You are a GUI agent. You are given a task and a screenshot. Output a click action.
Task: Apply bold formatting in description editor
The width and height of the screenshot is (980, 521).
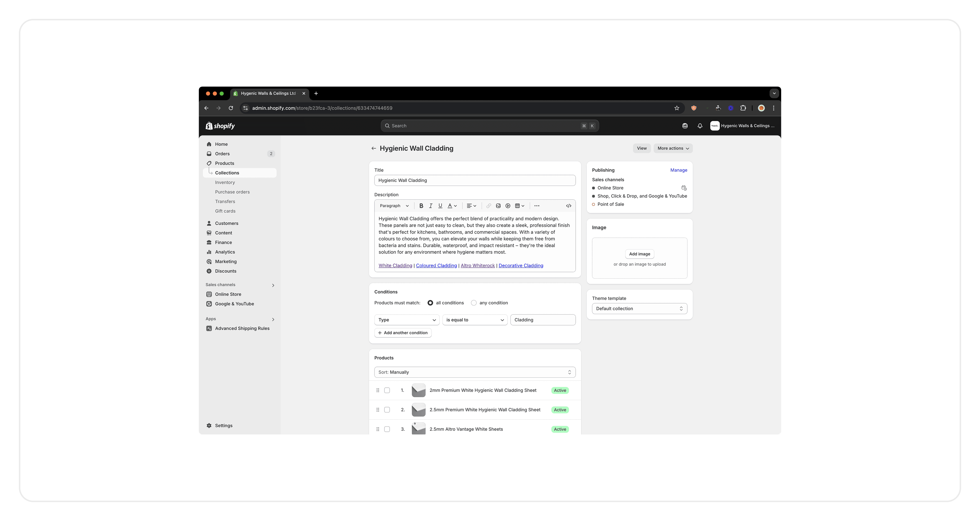[421, 206]
